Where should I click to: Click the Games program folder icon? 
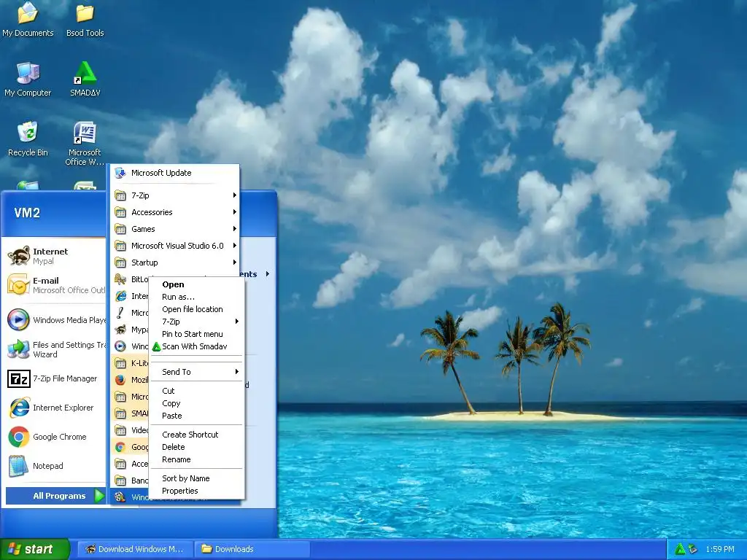120,229
